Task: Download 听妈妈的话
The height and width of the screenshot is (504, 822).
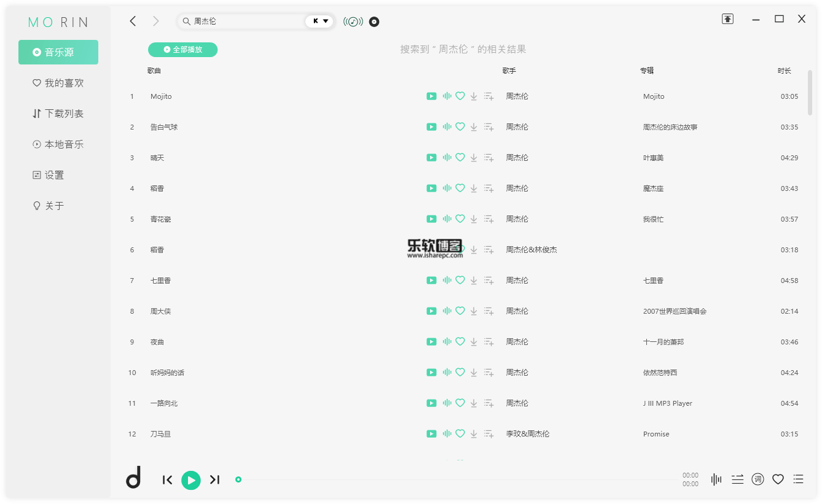Action: click(474, 373)
